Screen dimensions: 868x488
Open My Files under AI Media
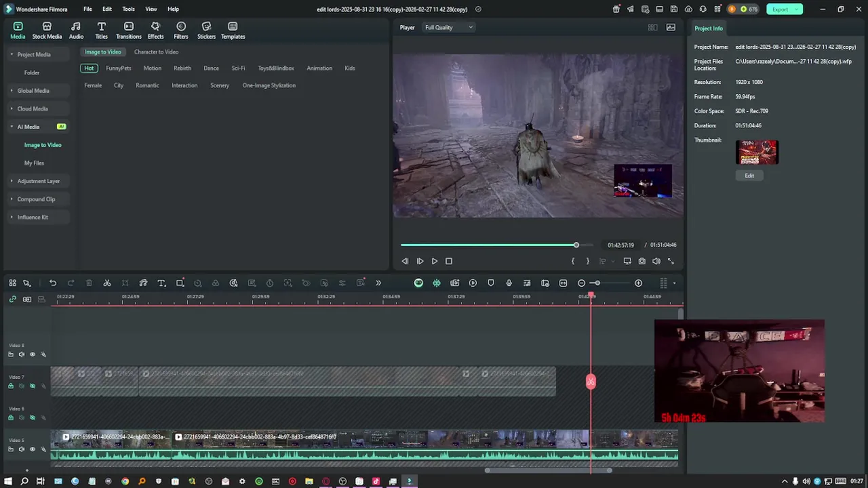click(34, 163)
